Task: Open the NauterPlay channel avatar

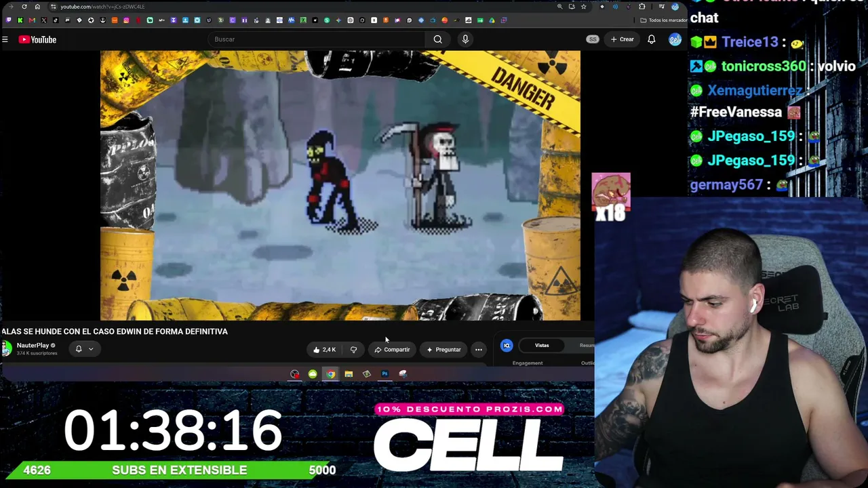Action: click(7, 348)
